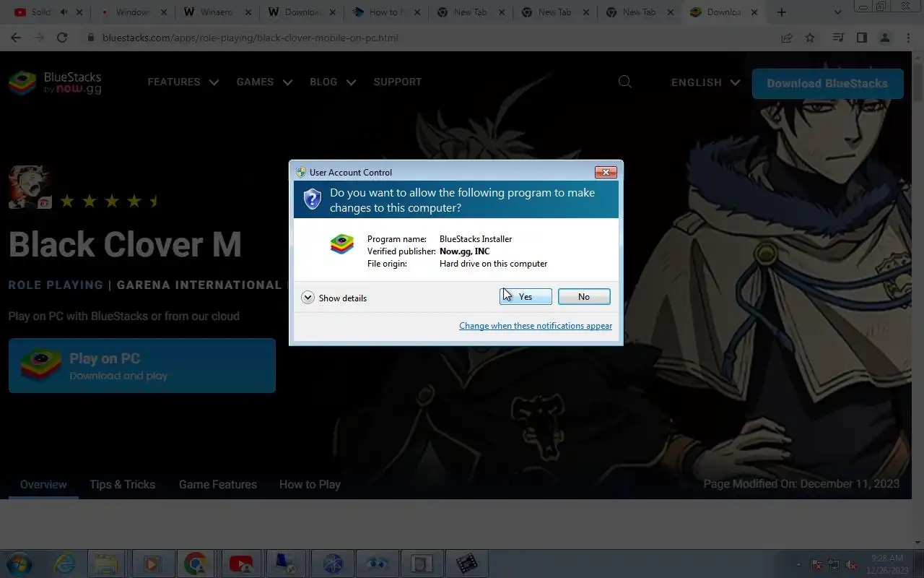Screen dimensions: 924x578
Task: Click the padlock site info icon
Action: (x=91, y=38)
